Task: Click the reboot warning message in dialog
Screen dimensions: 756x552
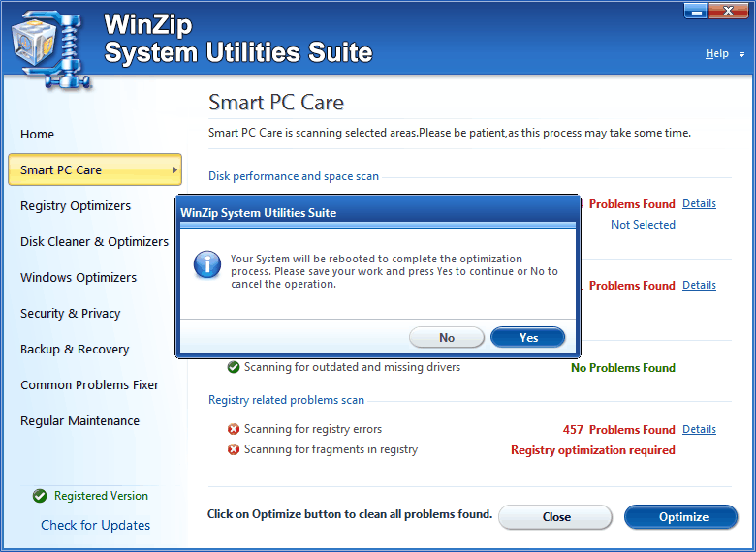Action: point(394,271)
